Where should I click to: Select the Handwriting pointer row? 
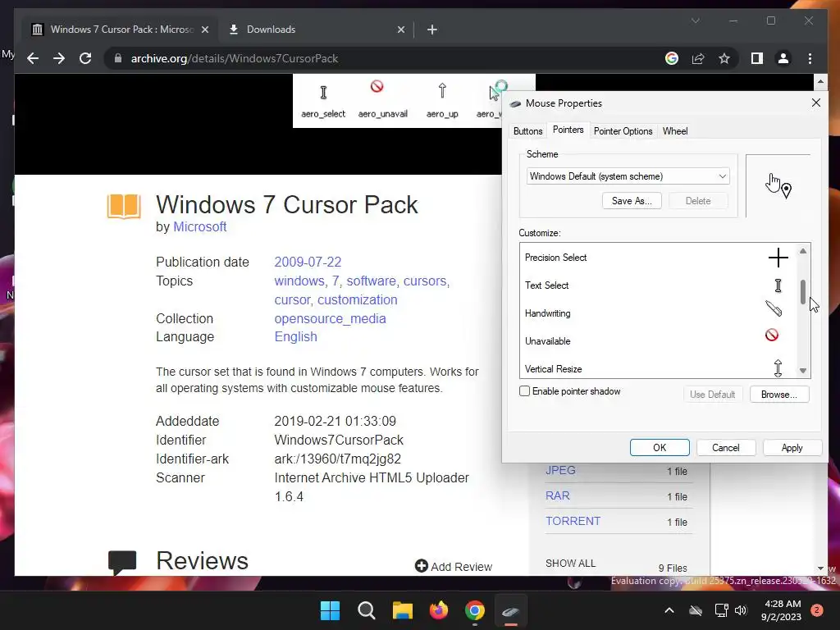click(659, 313)
